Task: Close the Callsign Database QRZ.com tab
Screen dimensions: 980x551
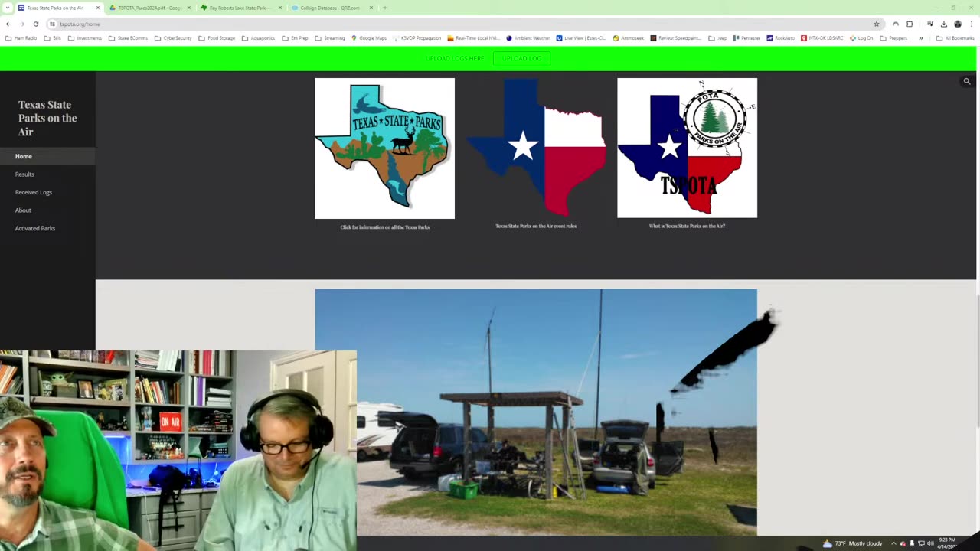Action: pos(371,8)
